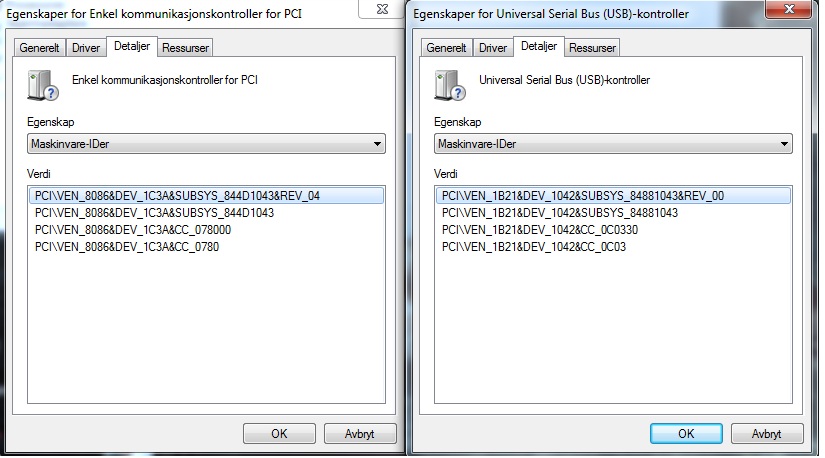Select hardware ID VEN_8086&DEV_1C3A&CC_078000
This screenshot has width=825, height=458.
(x=133, y=230)
